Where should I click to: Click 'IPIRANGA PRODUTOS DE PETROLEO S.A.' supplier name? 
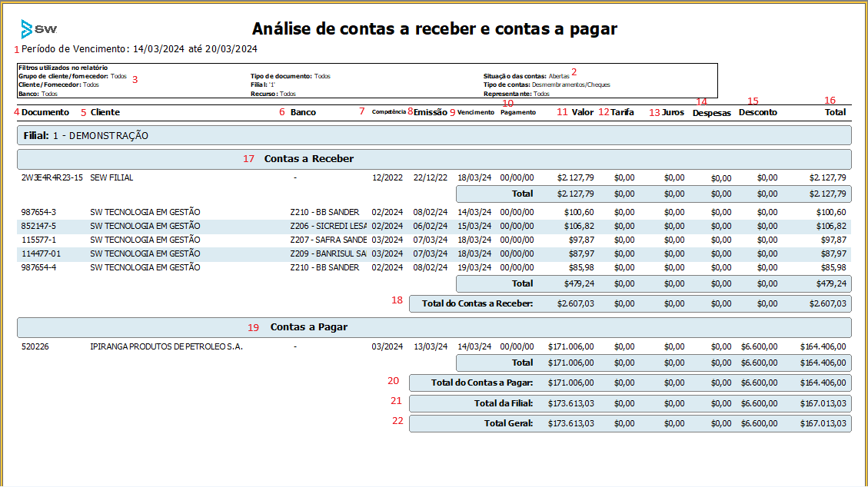point(167,346)
